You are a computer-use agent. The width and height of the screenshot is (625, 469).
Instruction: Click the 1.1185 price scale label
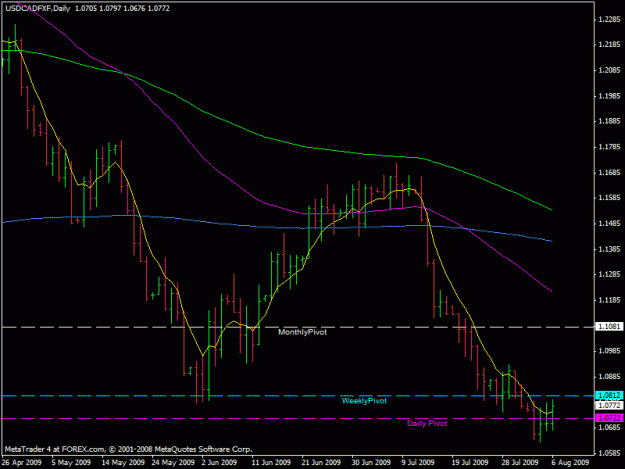(x=610, y=300)
